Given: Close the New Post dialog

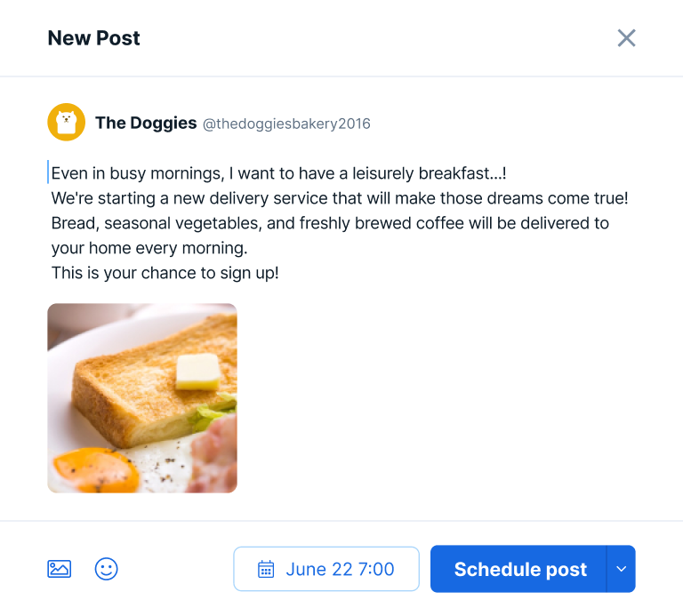Looking at the screenshot, I should click(x=626, y=38).
